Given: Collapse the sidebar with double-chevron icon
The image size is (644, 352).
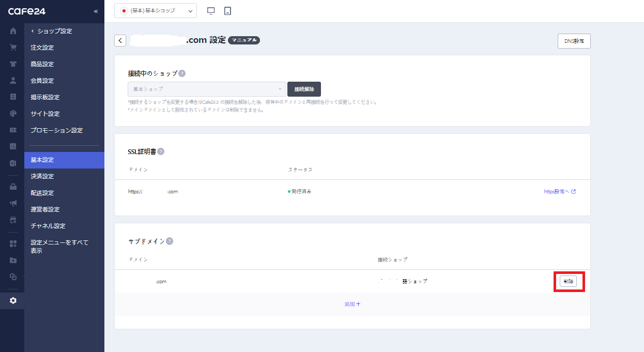Looking at the screenshot, I should (96, 11).
